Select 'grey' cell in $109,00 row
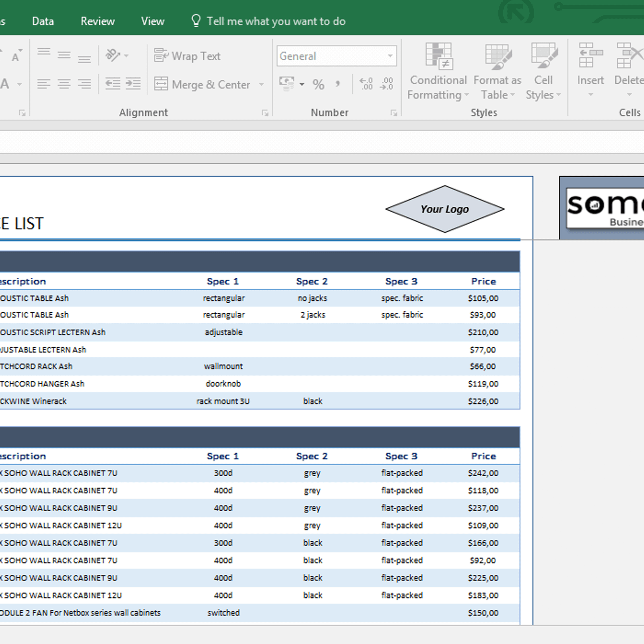Image resolution: width=644 pixels, height=644 pixels. 312,526
